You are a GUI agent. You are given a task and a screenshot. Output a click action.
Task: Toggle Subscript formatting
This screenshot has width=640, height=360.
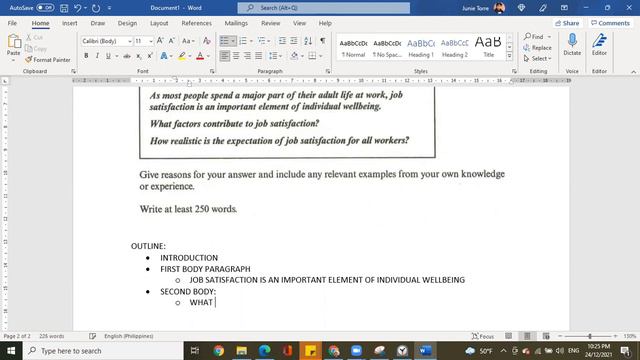pos(139,56)
